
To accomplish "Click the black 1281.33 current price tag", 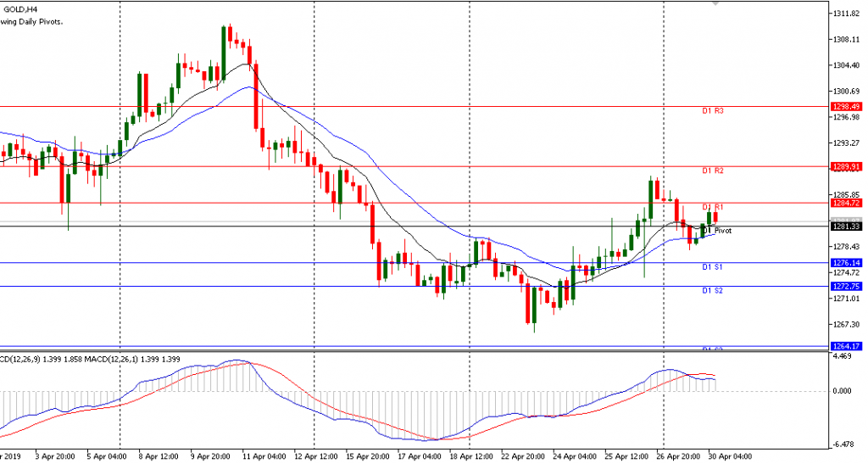I will coord(848,226).
